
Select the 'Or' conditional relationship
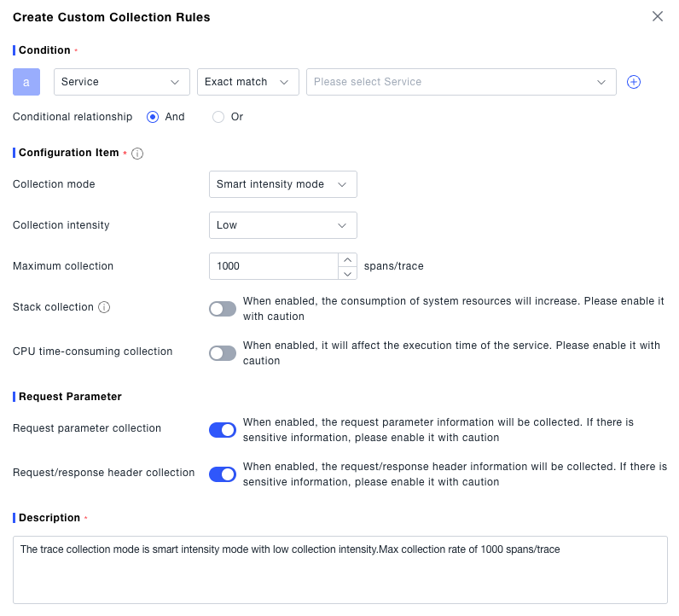point(218,117)
